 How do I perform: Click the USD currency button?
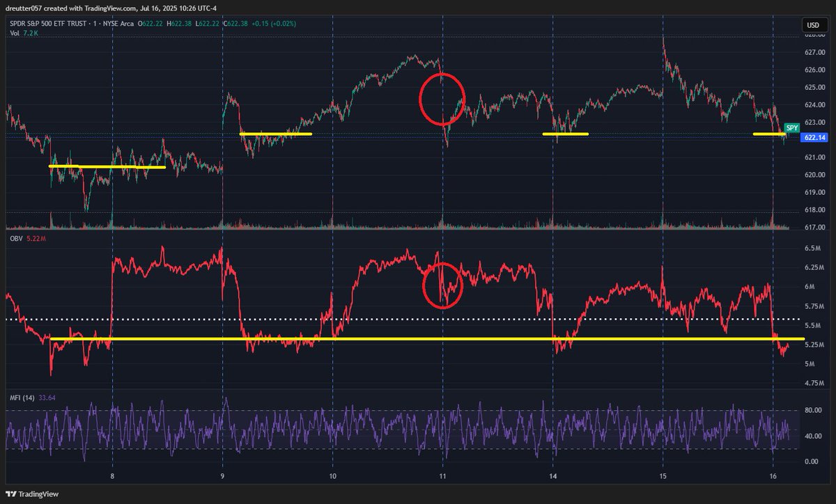point(812,26)
